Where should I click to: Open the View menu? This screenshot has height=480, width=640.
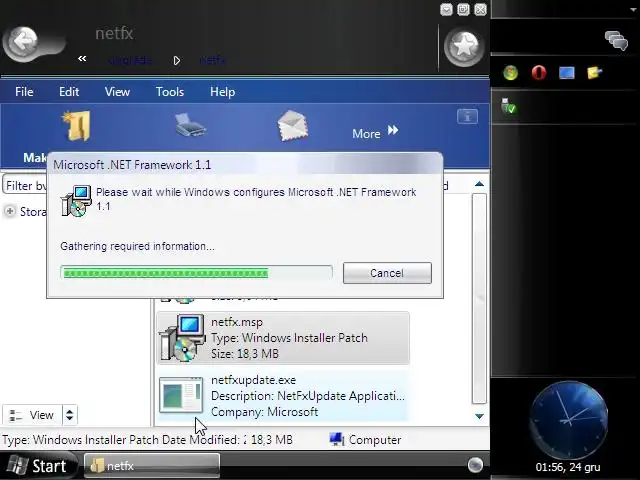pos(117,92)
